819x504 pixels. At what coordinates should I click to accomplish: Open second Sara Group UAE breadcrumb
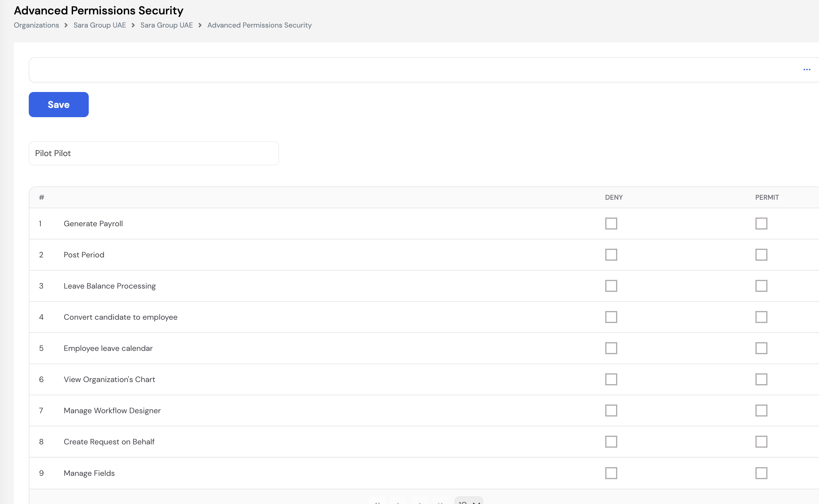point(166,25)
